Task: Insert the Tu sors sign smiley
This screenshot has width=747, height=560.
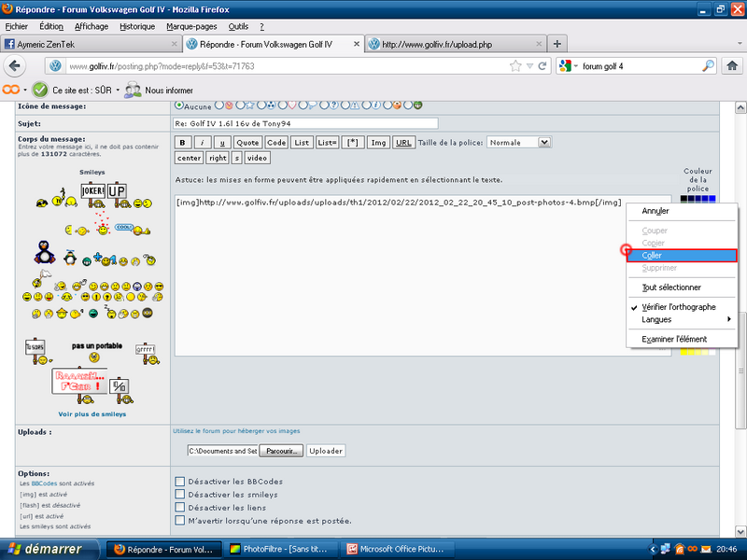Action: pos(37,352)
